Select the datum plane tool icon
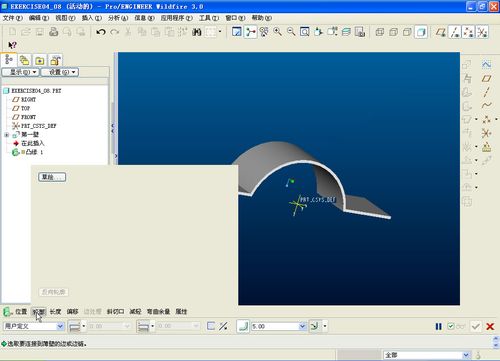Screen dimensions: 500x361 487,78
